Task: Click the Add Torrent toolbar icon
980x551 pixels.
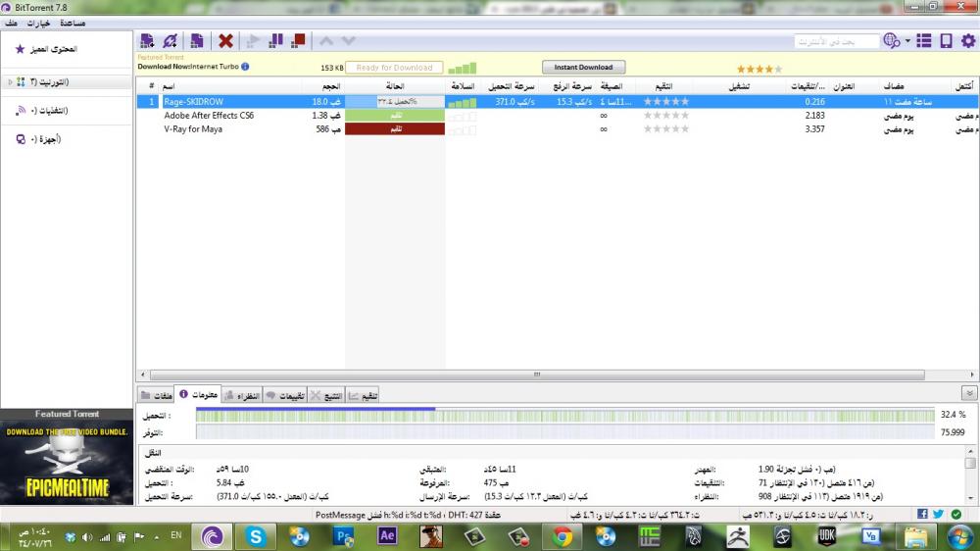Action: coord(147,41)
